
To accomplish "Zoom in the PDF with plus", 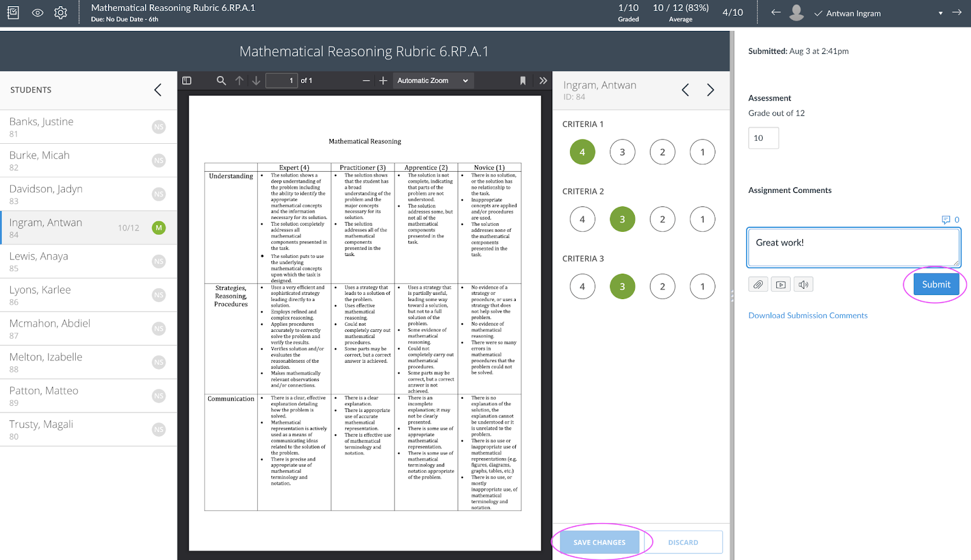I will pos(383,80).
